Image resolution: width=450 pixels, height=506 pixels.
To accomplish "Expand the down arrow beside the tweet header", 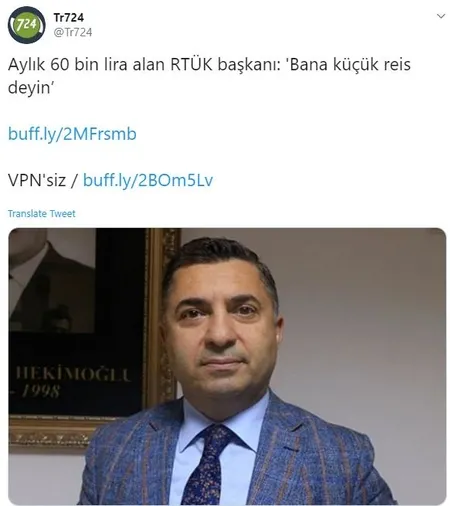I will [x=441, y=16].
